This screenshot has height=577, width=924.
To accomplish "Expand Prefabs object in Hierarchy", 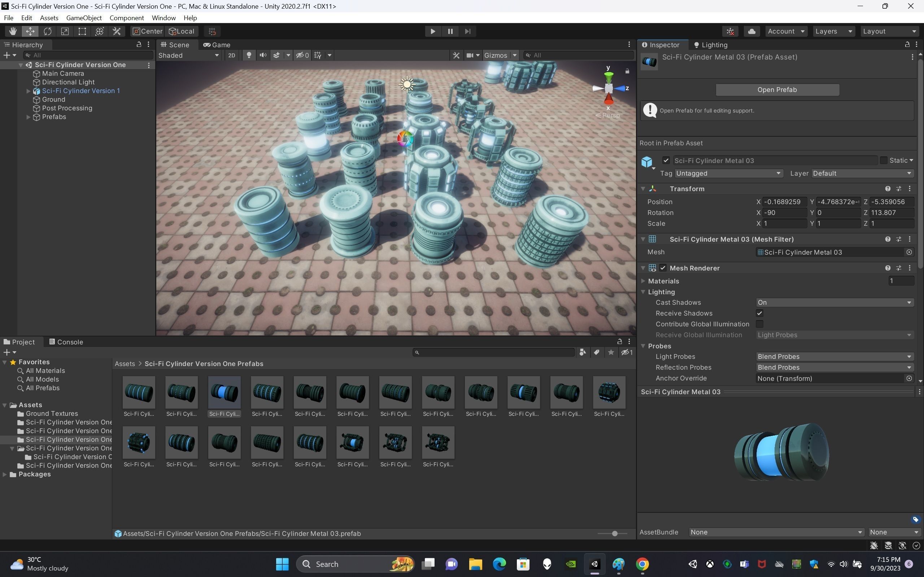I will (x=28, y=117).
